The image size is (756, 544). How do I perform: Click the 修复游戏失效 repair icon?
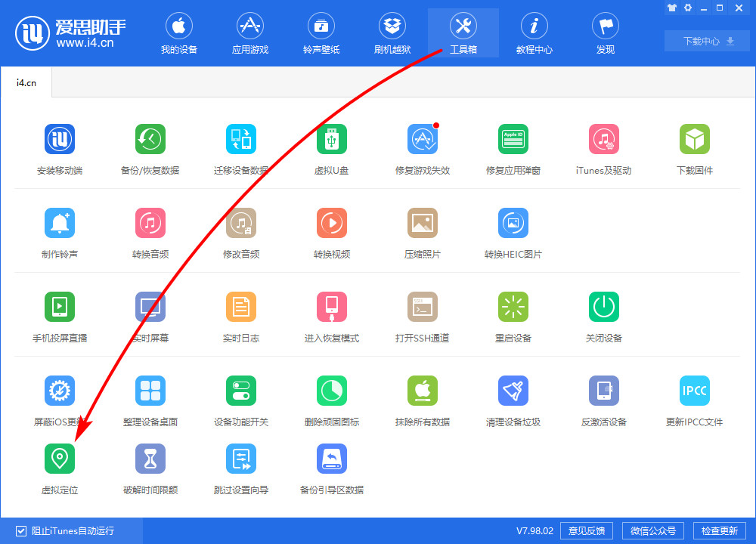click(x=422, y=140)
